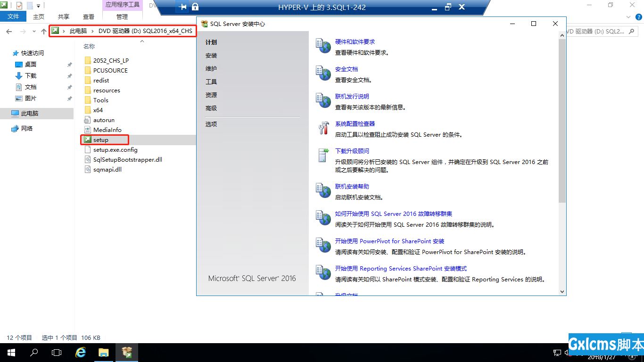
Task: Select the 2052_CHS_LP folder icon
Action: coord(88,60)
